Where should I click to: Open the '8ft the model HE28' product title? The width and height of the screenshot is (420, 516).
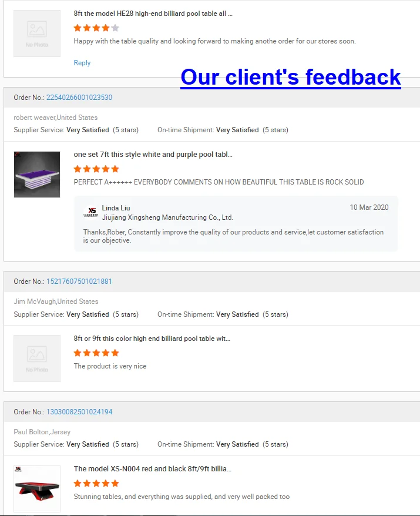click(x=153, y=14)
